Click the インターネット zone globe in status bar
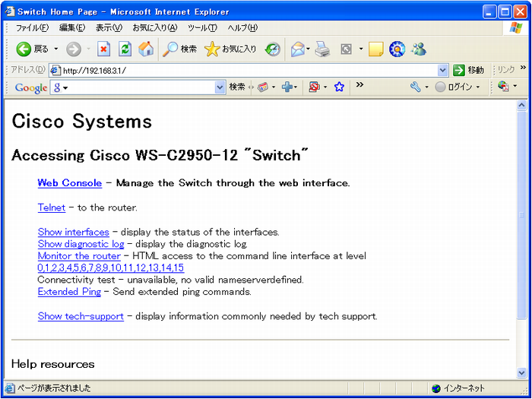Screen dimensions: 532x399 pyautogui.click(x=436, y=388)
